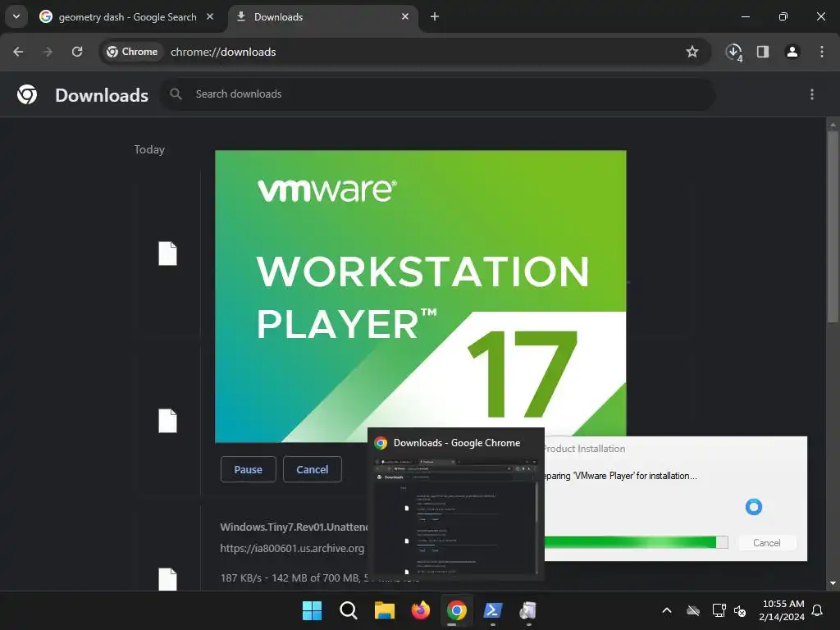
Task: Bookmark this page with the star icon
Action: pyautogui.click(x=692, y=52)
